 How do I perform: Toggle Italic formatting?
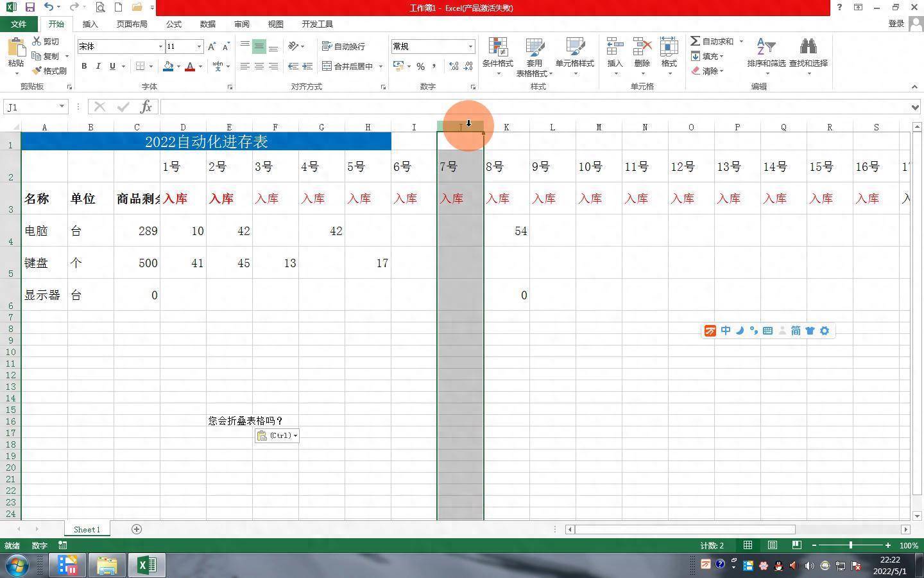coord(98,66)
